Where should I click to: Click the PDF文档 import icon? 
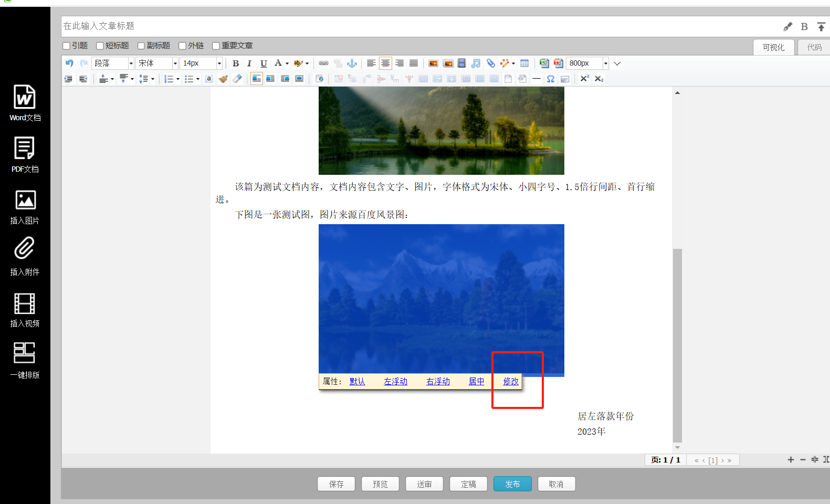[25, 149]
